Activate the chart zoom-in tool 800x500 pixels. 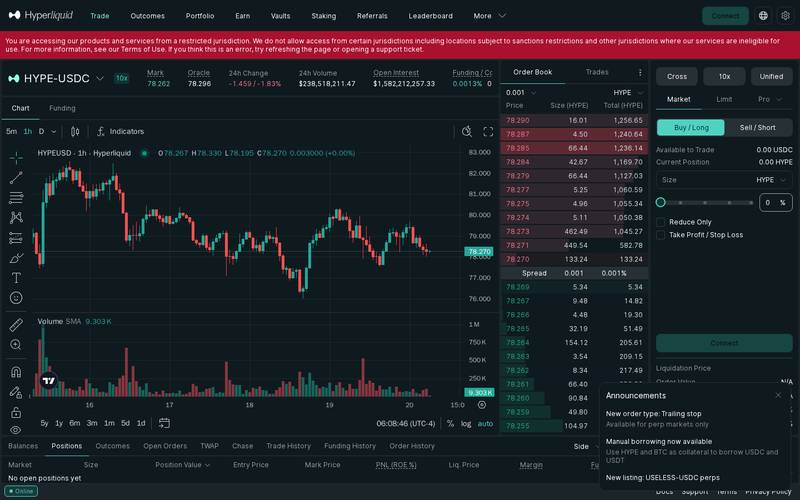[x=16, y=344]
